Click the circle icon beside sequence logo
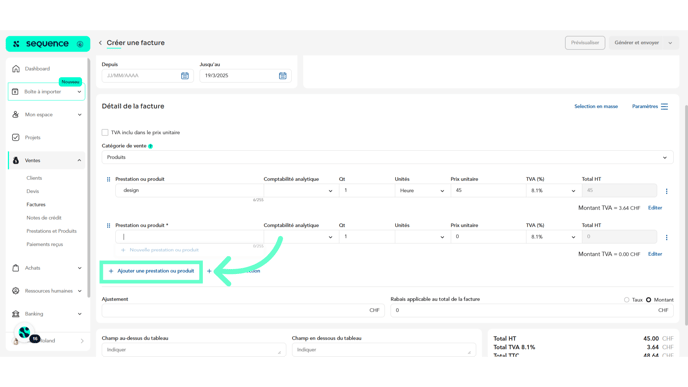 point(80,44)
